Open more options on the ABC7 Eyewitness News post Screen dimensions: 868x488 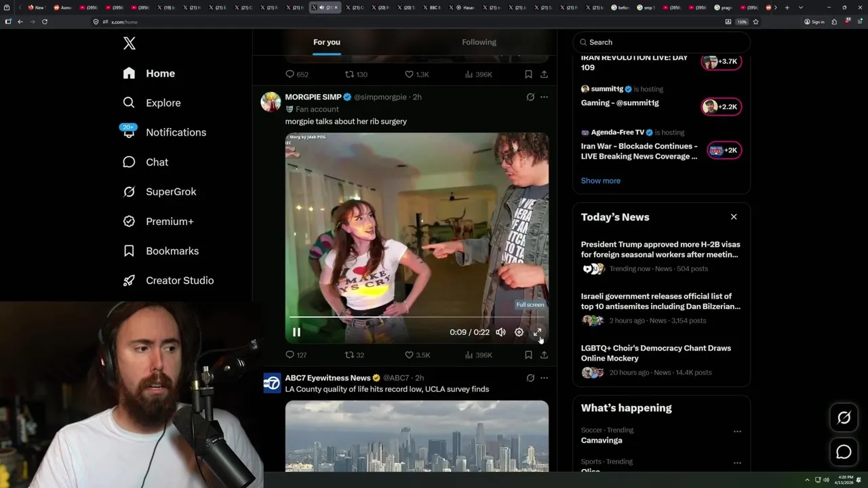point(544,378)
